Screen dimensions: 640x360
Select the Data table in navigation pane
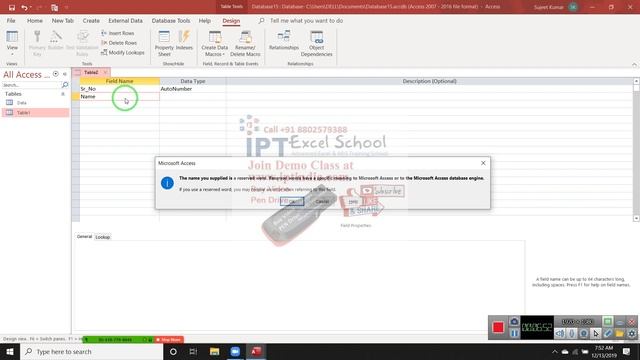coord(36,103)
